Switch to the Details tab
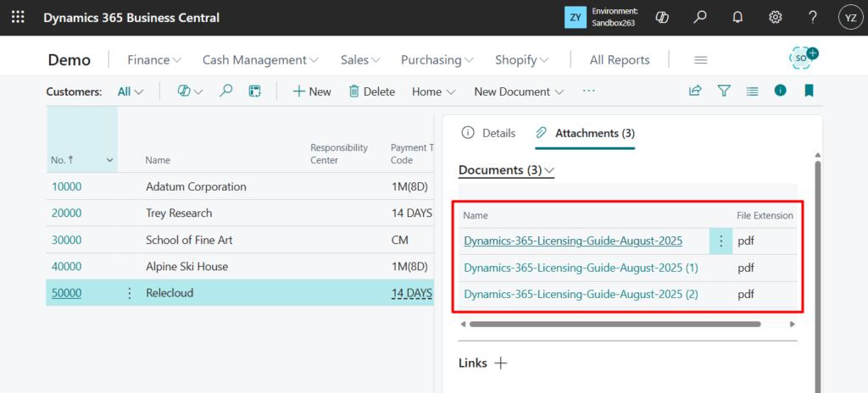868x393 pixels. click(x=488, y=133)
